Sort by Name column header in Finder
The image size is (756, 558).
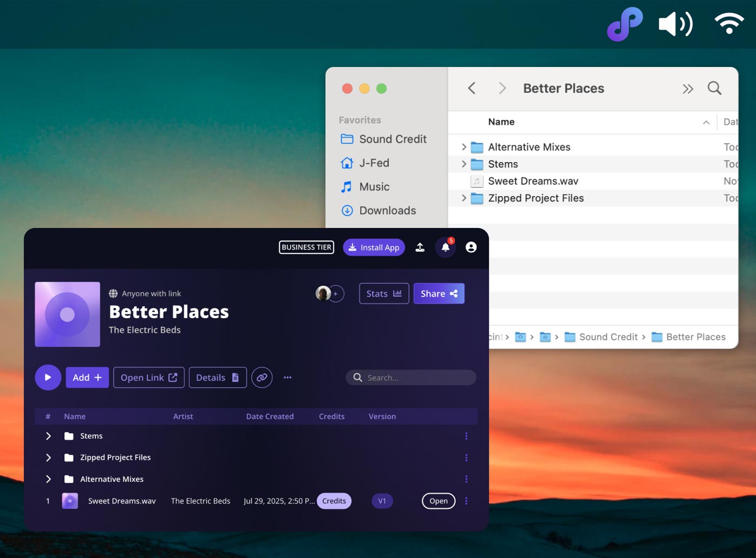pos(501,122)
